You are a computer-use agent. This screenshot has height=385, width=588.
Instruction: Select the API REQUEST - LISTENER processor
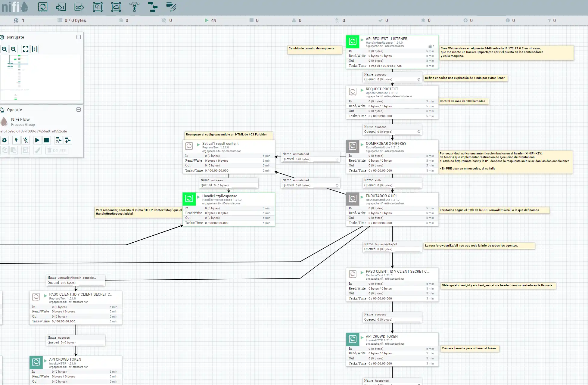click(x=392, y=52)
